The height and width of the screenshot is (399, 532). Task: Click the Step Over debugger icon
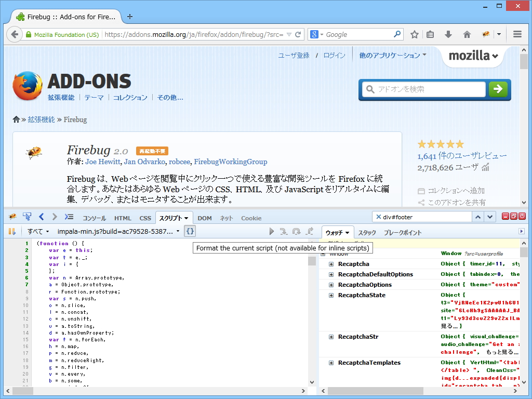point(296,231)
